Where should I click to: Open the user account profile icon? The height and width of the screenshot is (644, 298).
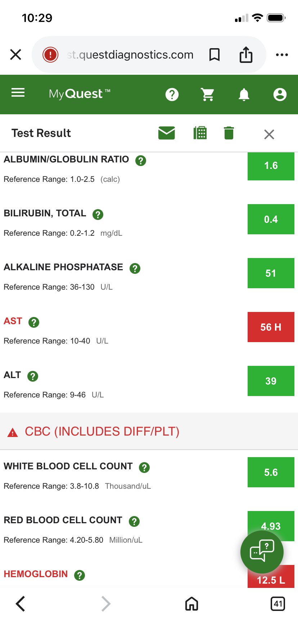(280, 95)
